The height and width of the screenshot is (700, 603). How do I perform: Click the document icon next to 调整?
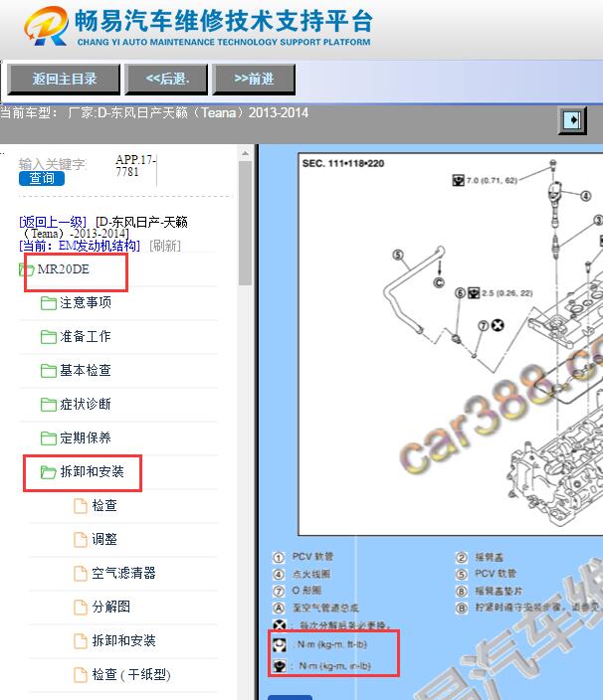point(81,539)
